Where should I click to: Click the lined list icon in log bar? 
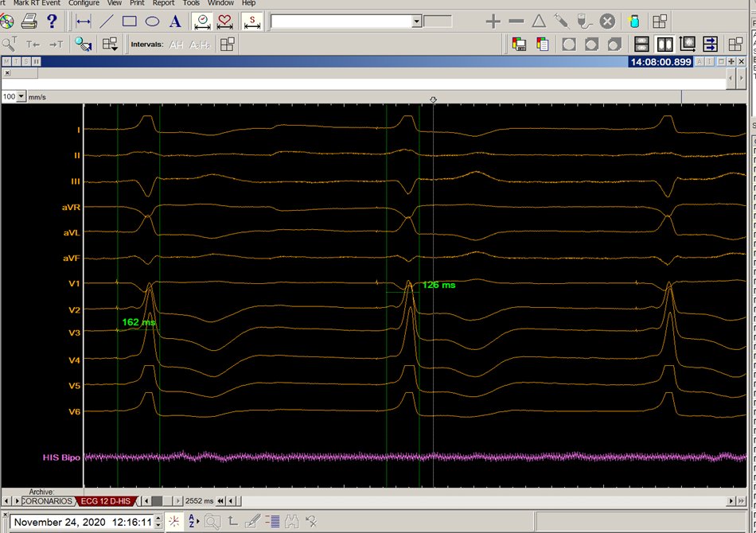pos(272,521)
